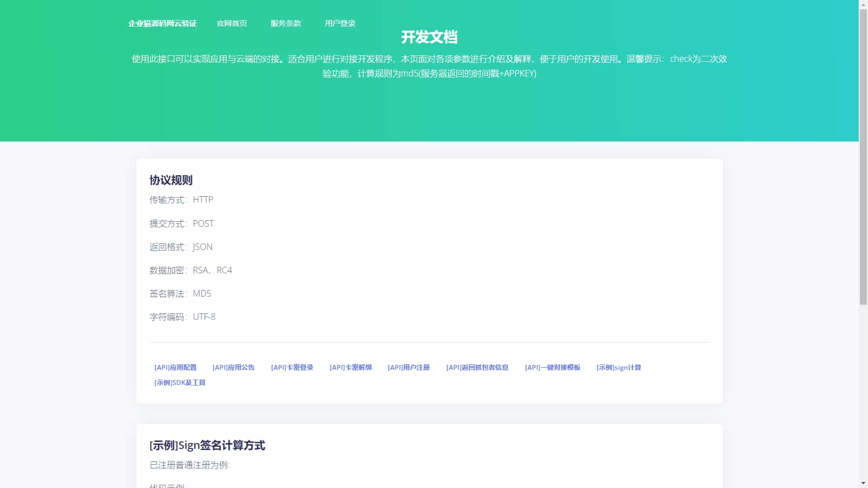Click the [示例]Sign签名计算方式 section title
The image size is (868, 488).
coord(207,445)
